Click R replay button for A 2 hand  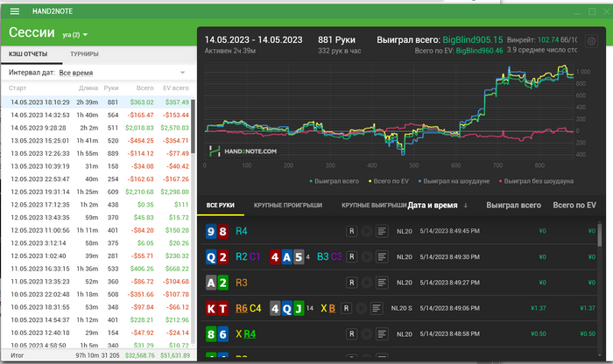pyautogui.click(x=351, y=283)
